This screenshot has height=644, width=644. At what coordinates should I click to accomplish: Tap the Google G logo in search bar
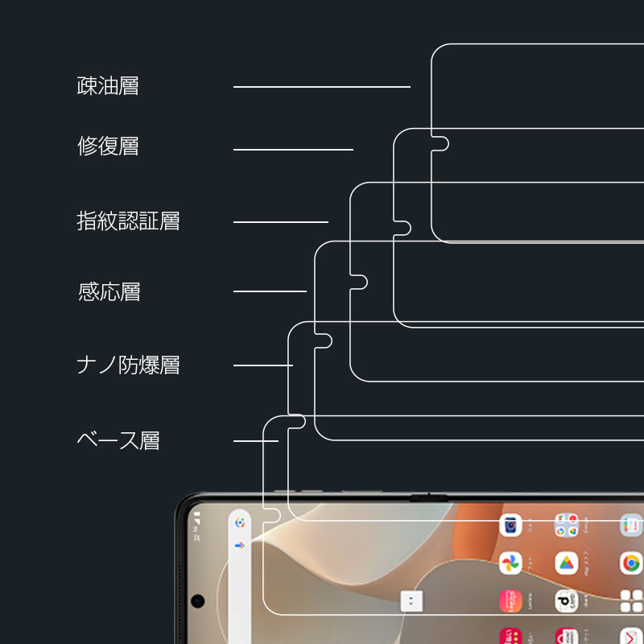point(240,522)
